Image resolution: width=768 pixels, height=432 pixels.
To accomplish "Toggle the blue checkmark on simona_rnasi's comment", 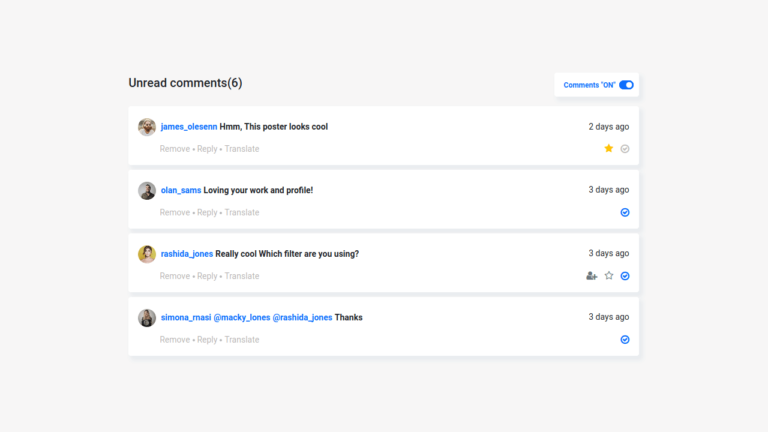I will coord(625,340).
